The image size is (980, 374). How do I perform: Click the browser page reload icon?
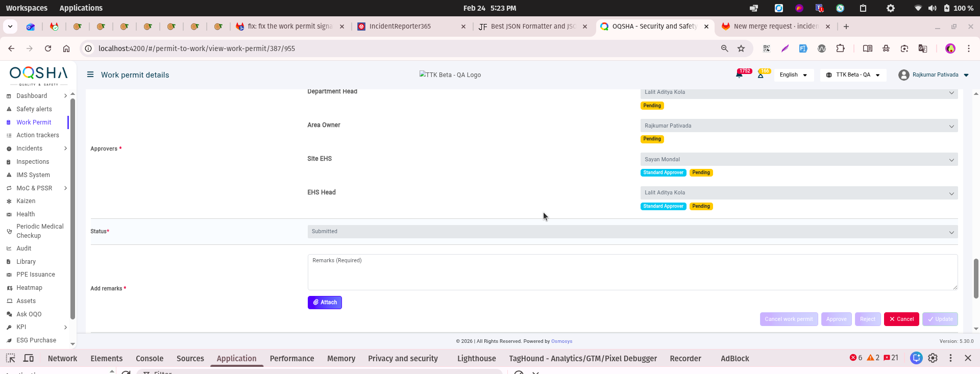coord(48,48)
